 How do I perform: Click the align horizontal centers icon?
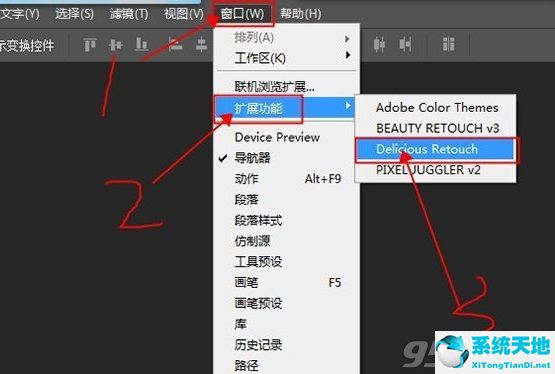[x=201, y=45]
